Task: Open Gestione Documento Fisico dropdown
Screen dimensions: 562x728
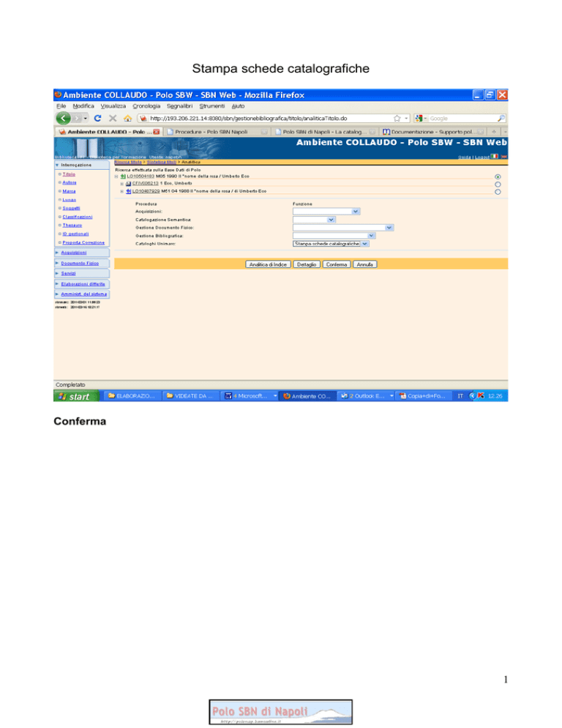Action: point(343,228)
